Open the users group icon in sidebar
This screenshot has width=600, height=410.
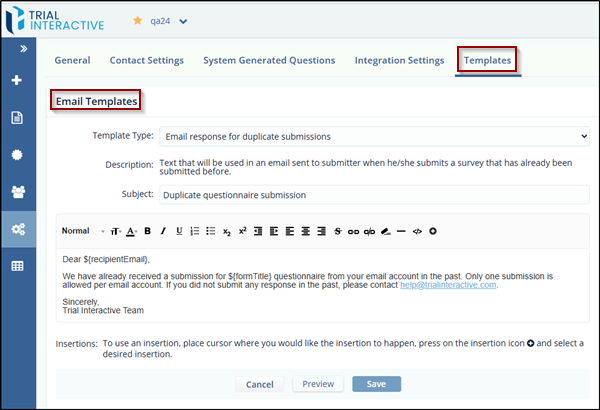click(x=17, y=191)
